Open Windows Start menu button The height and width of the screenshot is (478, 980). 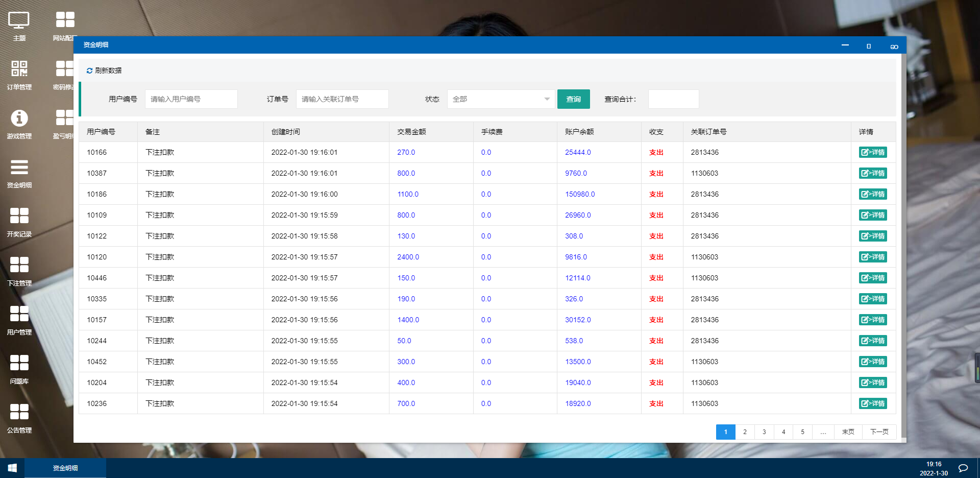pyautogui.click(x=12, y=468)
